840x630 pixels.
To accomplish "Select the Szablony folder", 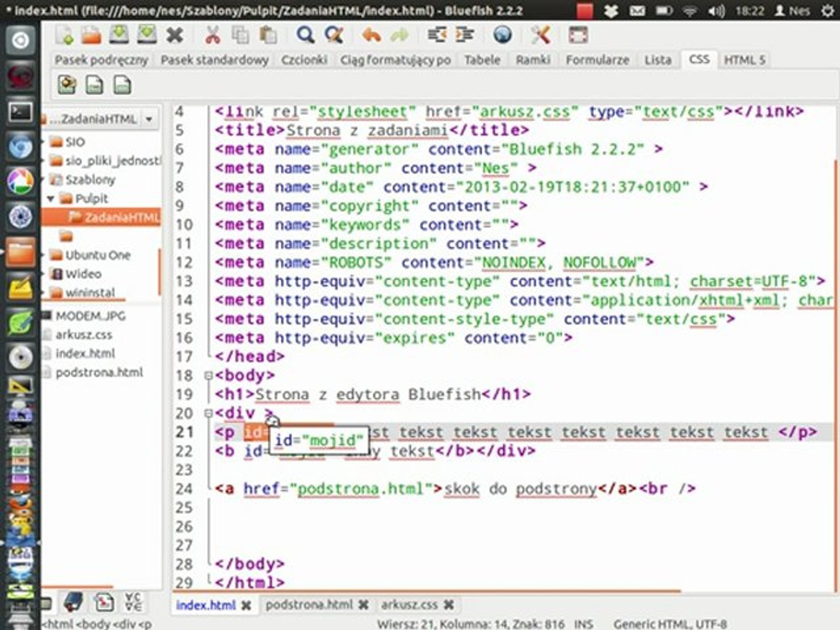I will (x=90, y=180).
